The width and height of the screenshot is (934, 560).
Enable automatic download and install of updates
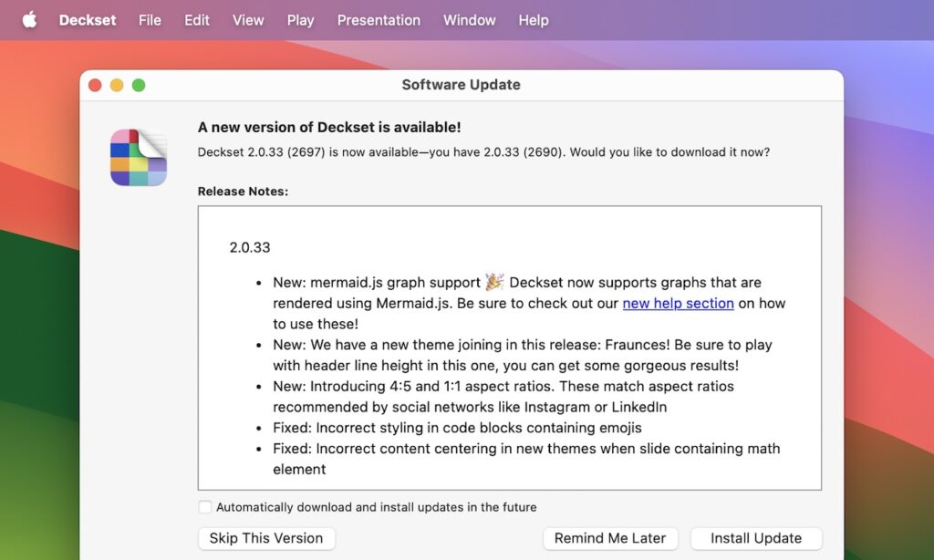[204, 507]
